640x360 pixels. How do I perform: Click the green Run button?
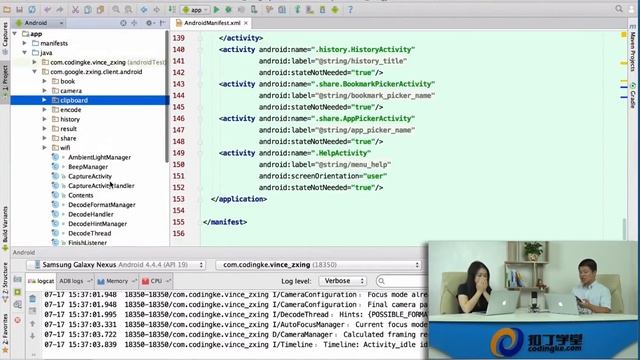coord(217,9)
